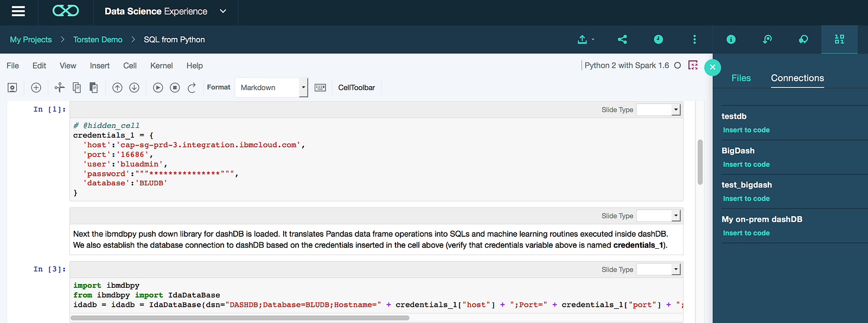Open the schedule clock icon

tap(658, 40)
